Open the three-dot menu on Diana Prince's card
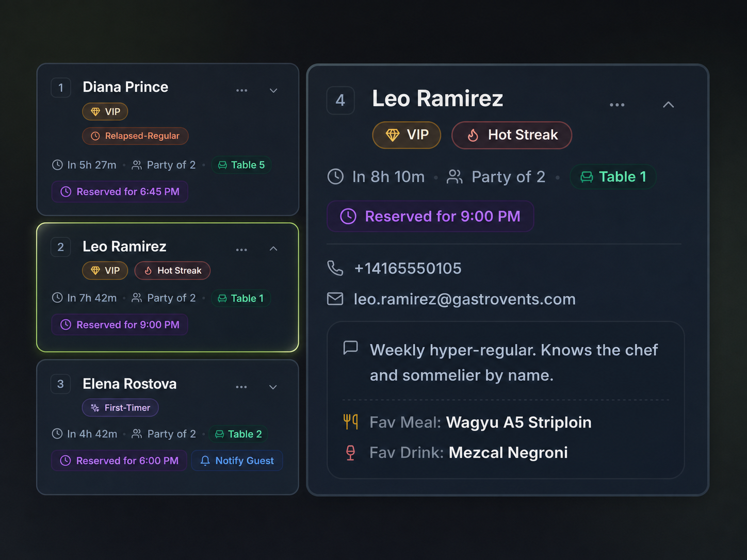Image resolution: width=747 pixels, height=560 pixels. click(241, 90)
